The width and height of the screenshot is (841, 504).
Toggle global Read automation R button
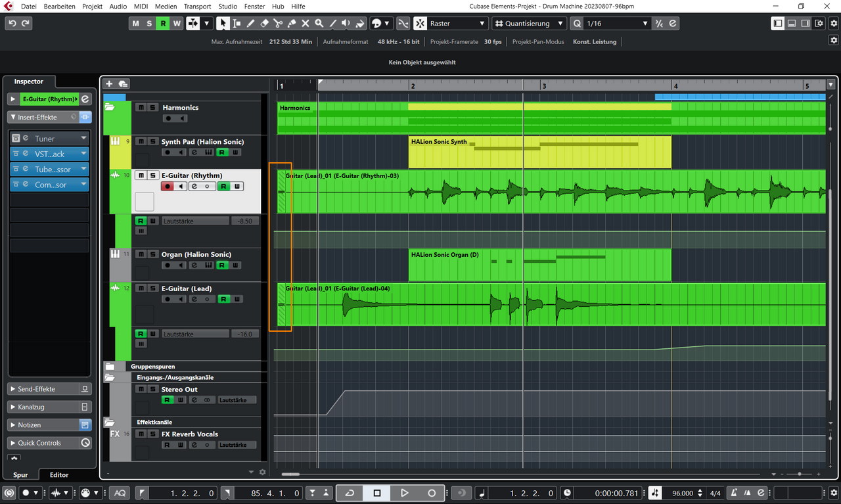[163, 24]
